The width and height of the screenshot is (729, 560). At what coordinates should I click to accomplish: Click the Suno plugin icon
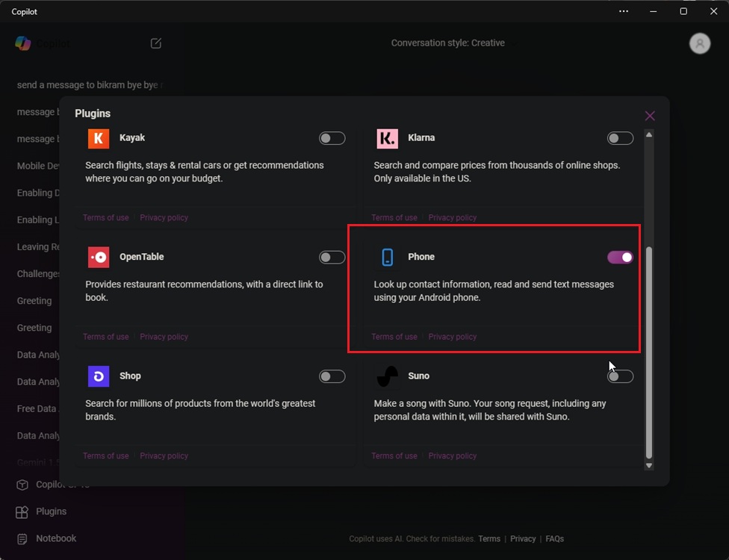click(386, 376)
